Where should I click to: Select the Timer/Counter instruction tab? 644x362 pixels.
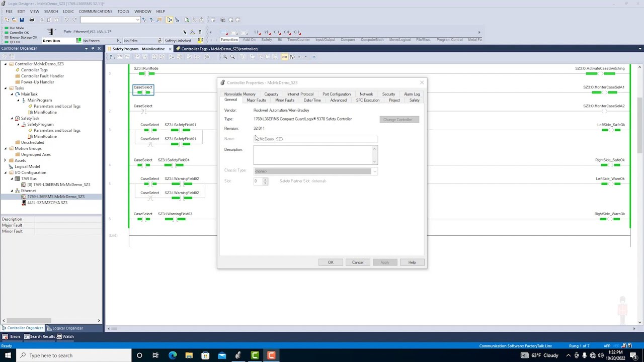coord(298,40)
